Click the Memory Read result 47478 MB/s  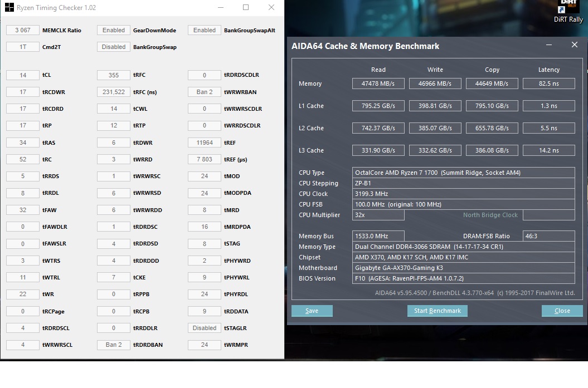pos(378,84)
